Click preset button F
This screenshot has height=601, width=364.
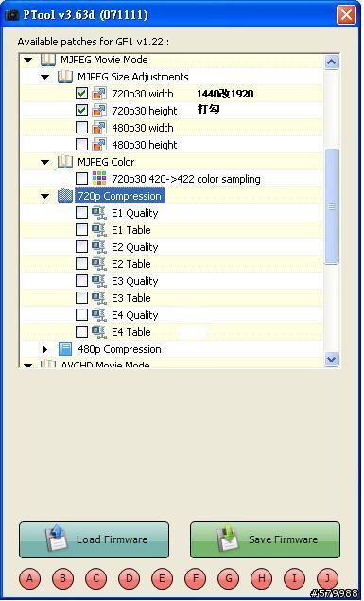click(x=195, y=578)
